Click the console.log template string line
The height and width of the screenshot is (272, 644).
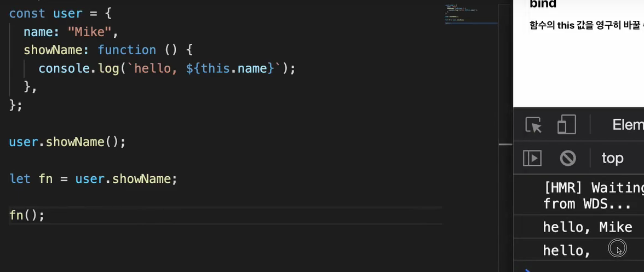tap(167, 68)
